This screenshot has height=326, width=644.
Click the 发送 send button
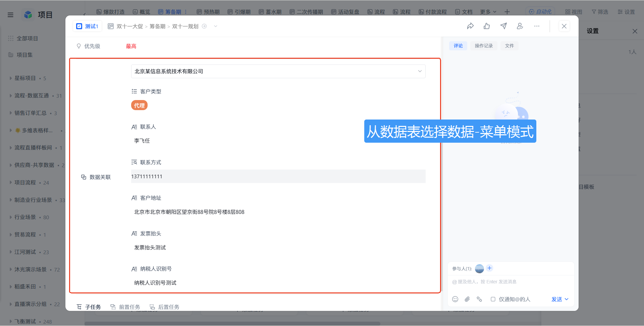pos(557,299)
